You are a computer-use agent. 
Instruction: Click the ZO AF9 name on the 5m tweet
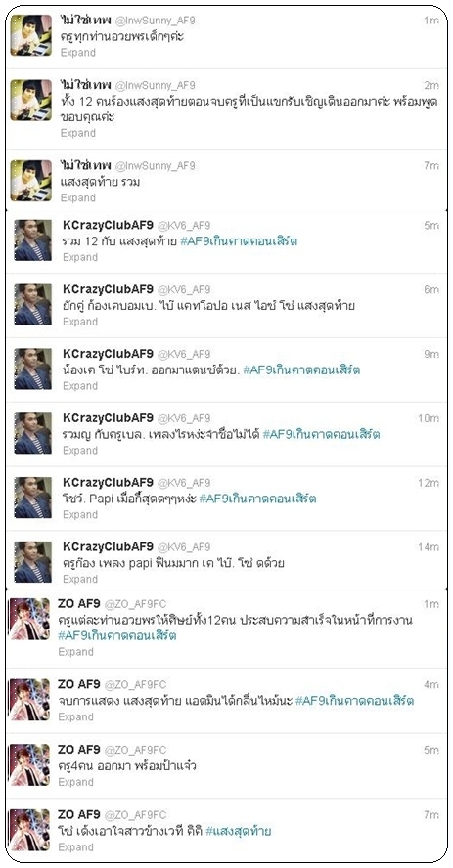coord(78,750)
